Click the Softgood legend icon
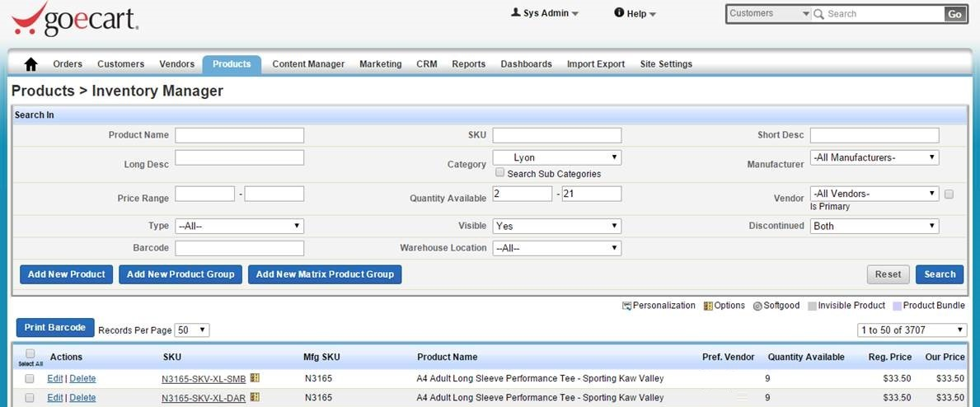980x407 pixels. [x=757, y=306]
